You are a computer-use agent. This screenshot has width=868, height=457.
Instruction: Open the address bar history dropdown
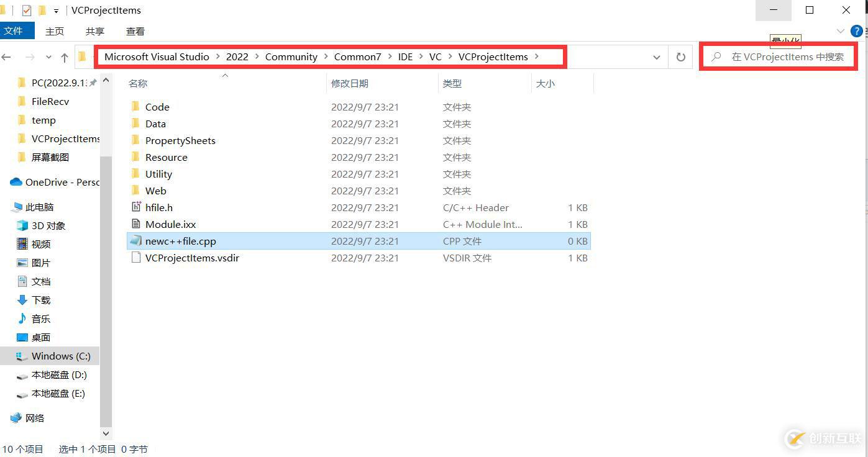coord(656,57)
